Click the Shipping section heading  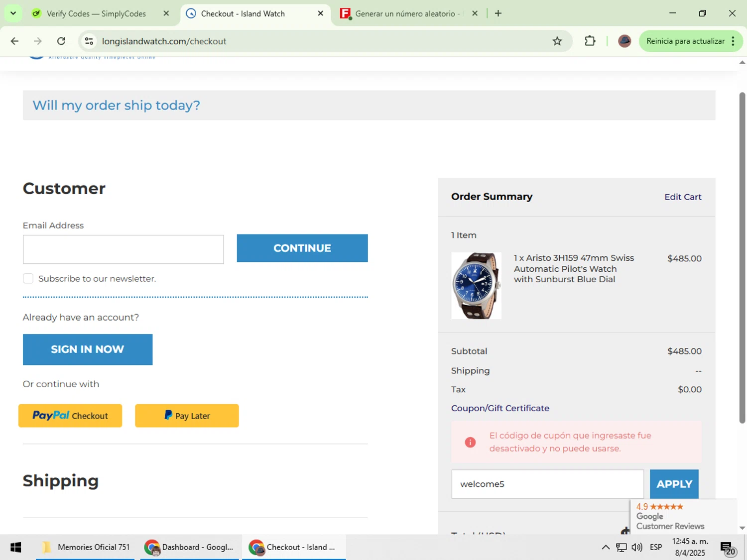click(61, 481)
